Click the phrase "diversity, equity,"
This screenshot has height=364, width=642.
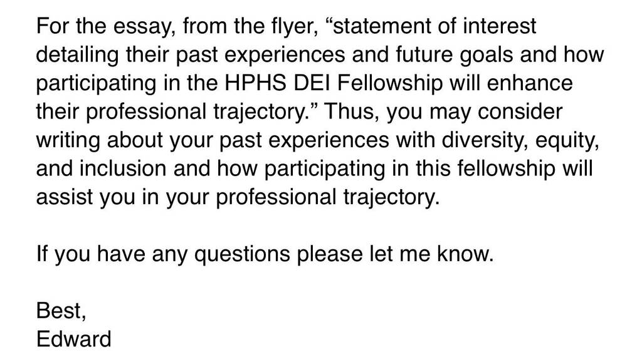click(520, 140)
